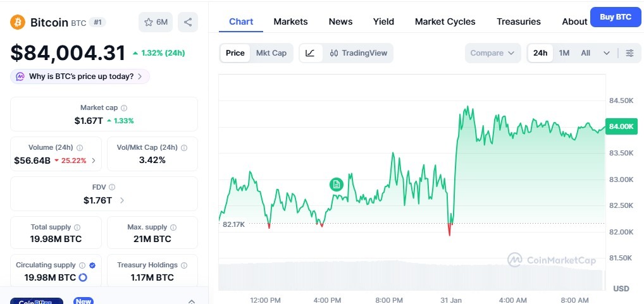
Task: Open the Market Cycles tab
Action: pos(445,21)
